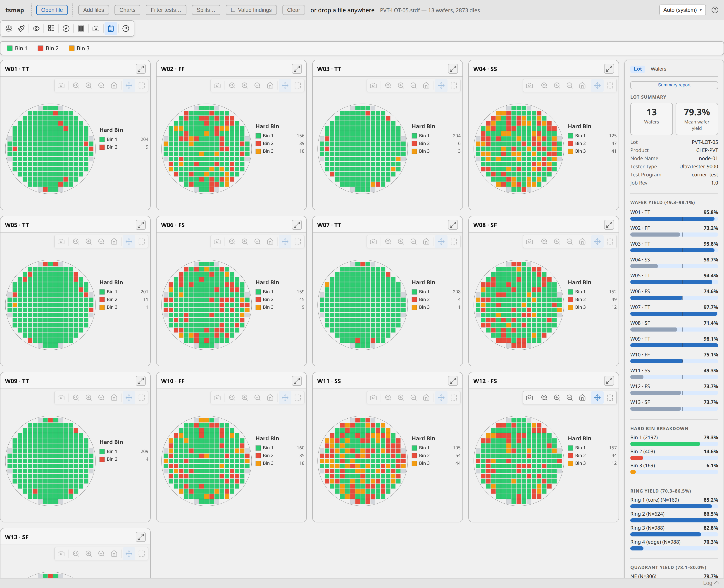Expand the W04 · SS wafer card

point(609,69)
